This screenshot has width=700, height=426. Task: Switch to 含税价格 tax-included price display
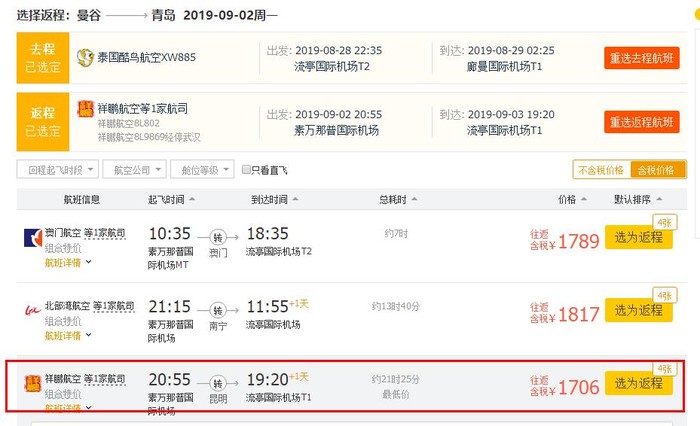click(x=657, y=170)
